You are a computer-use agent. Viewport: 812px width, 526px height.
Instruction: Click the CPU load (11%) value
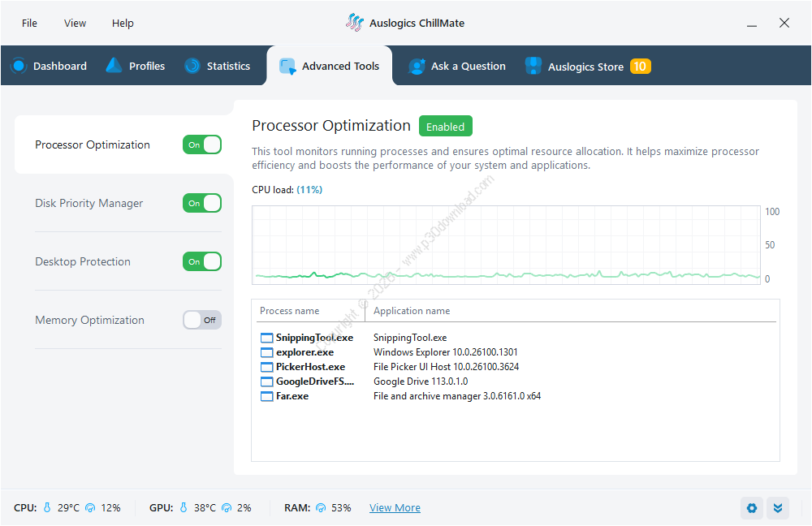pos(309,189)
